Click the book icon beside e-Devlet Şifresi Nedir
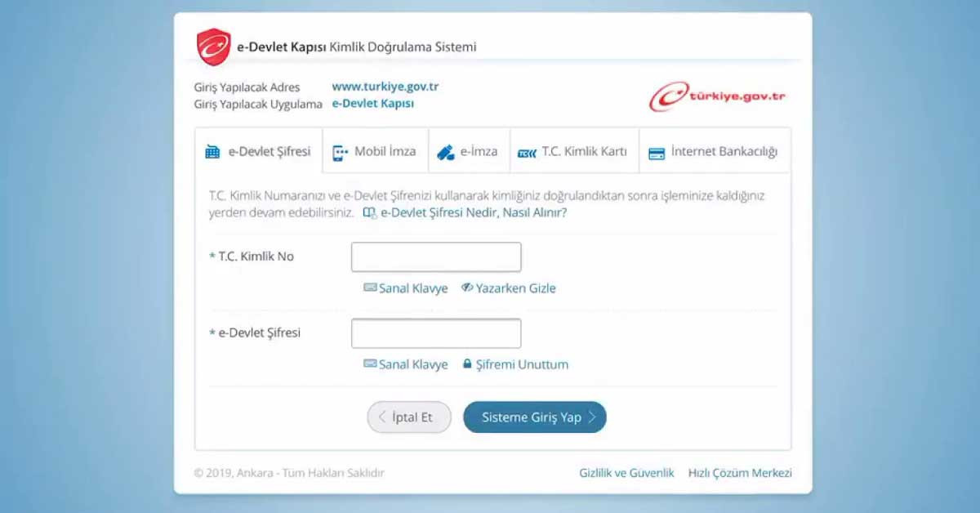Image resolution: width=980 pixels, height=513 pixels. pos(370,212)
